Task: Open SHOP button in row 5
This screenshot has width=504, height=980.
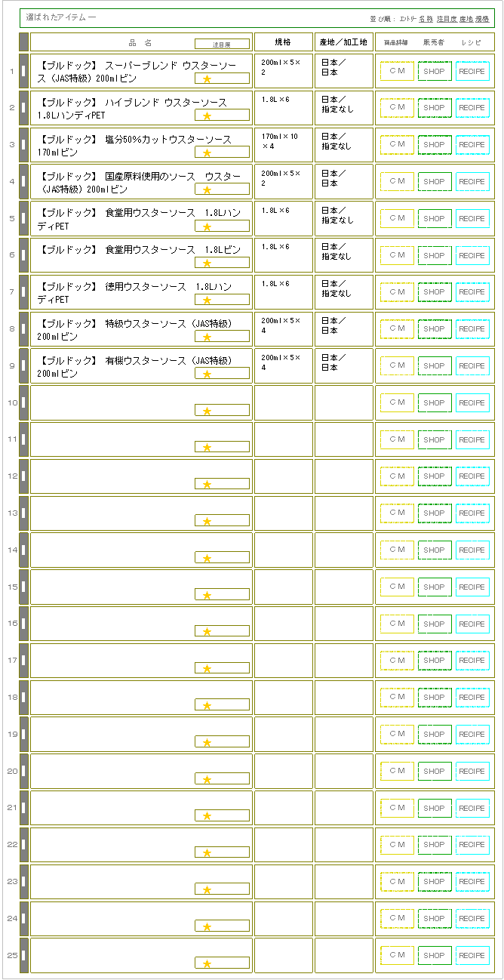Action: [x=435, y=219]
